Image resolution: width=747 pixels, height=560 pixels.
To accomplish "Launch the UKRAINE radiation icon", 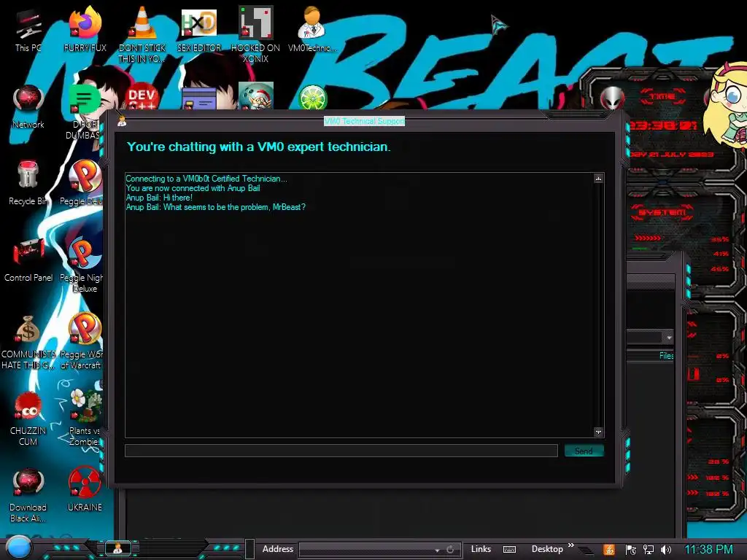I will click(85, 489).
